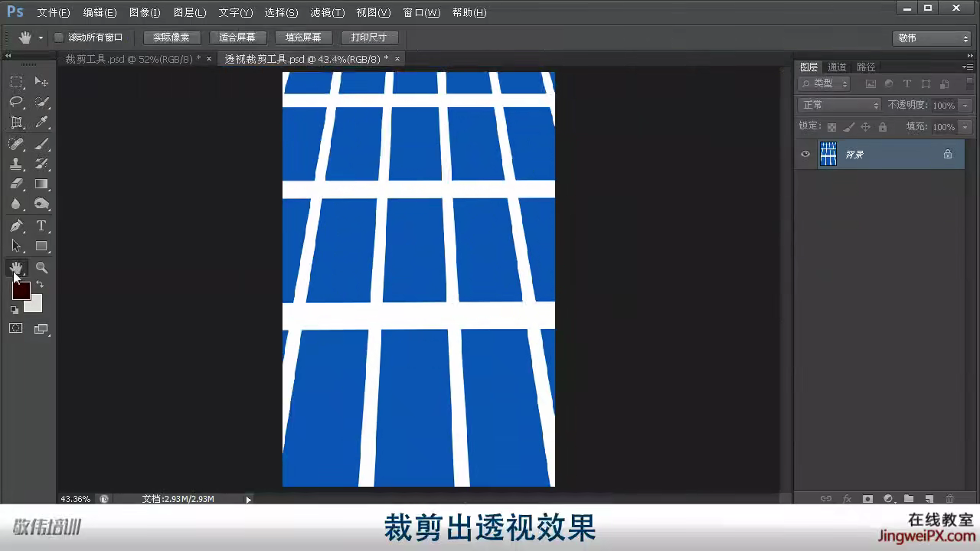Open the 正常 blend mode dropdown
The image size is (980, 551).
tap(840, 105)
